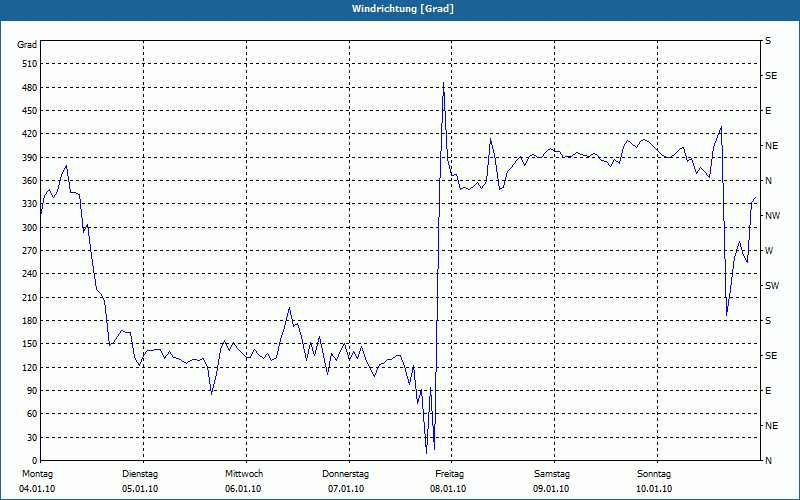Click the "SW" compass label
The image size is (800, 500).
coord(772,286)
